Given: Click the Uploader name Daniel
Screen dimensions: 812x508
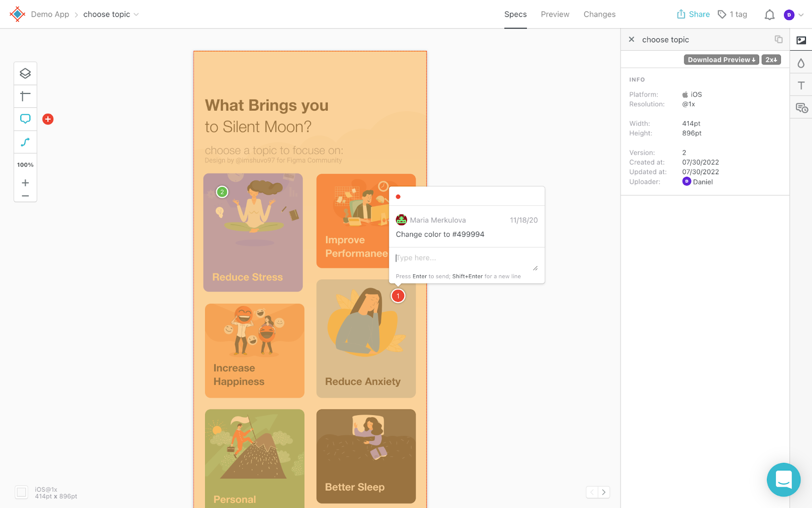Looking at the screenshot, I should [x=703, y=182].
